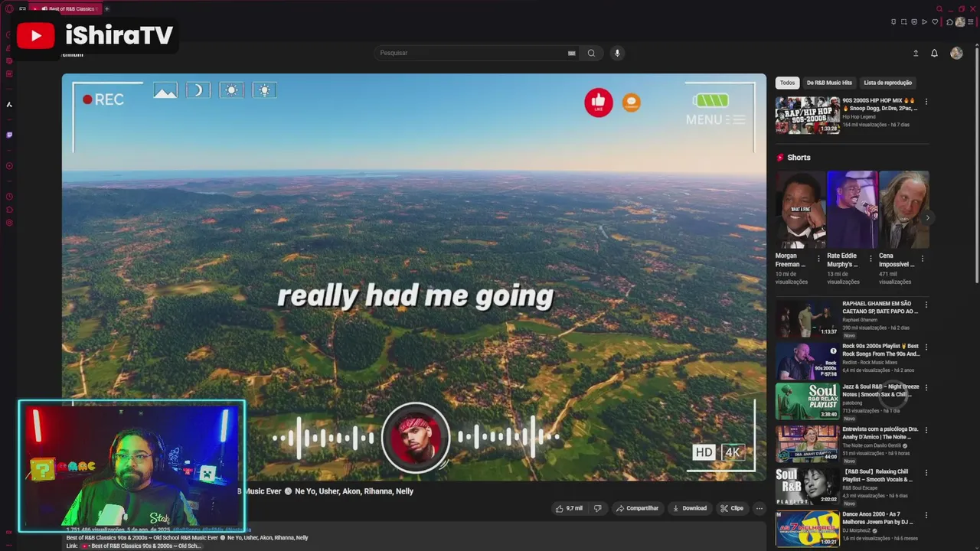Click the ad blocker shield icon
Image resolution: width=980 pixels, height=551 pixels.
click(x=914, y=22)
